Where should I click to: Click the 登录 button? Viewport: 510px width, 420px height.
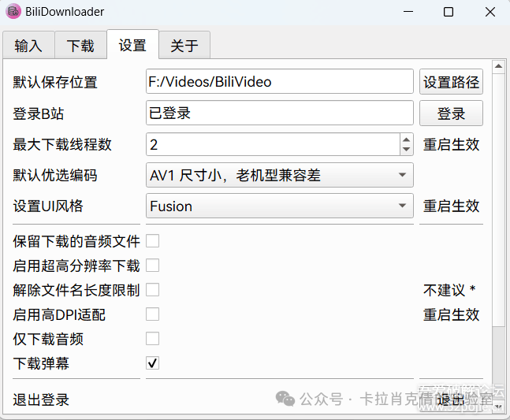451,113
